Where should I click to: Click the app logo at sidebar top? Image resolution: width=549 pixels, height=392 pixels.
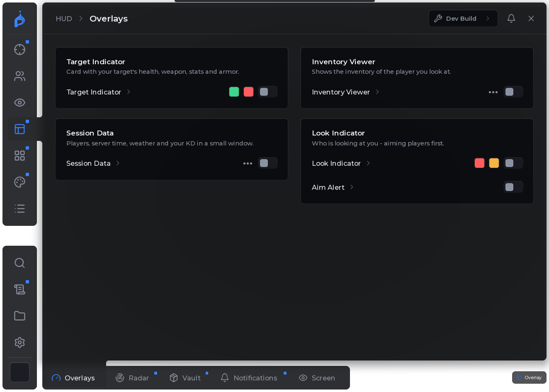(19, 19)
